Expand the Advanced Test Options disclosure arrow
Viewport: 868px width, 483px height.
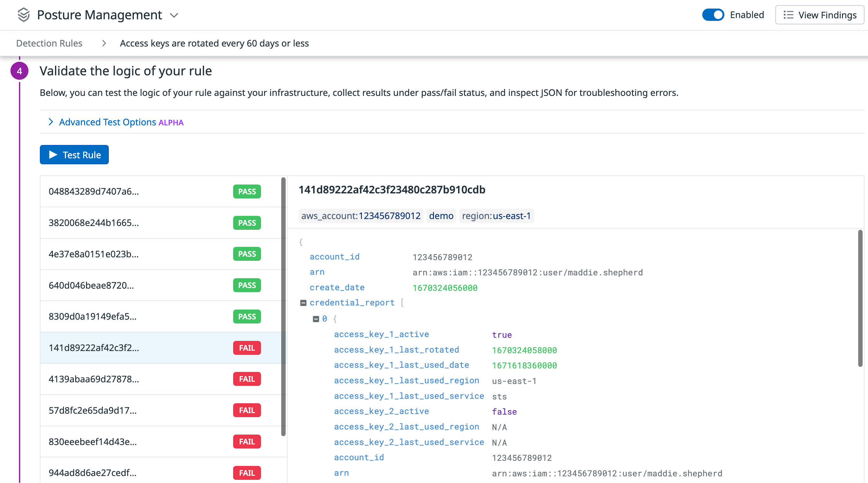(51, 122)
